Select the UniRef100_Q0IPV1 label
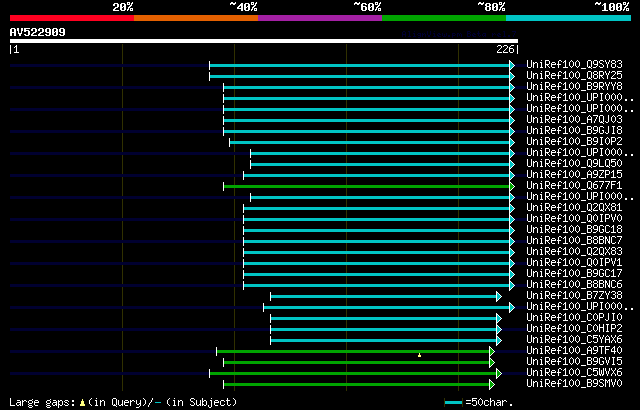This screenshot has width=640, height=410. point(574,263)
